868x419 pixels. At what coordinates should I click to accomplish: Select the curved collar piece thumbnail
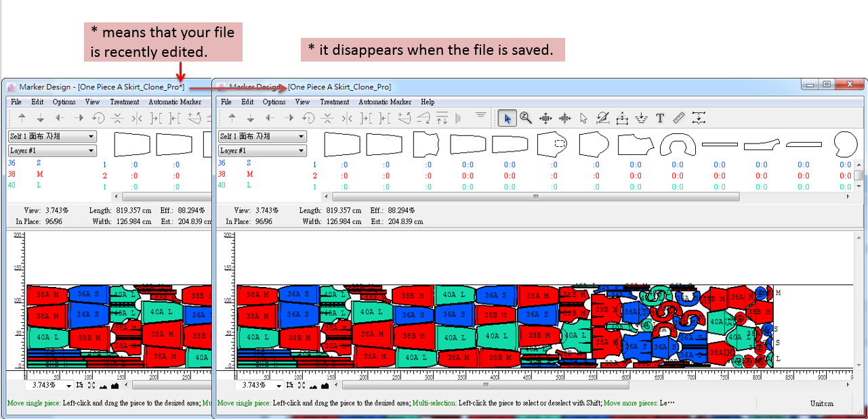pos(678,144)
